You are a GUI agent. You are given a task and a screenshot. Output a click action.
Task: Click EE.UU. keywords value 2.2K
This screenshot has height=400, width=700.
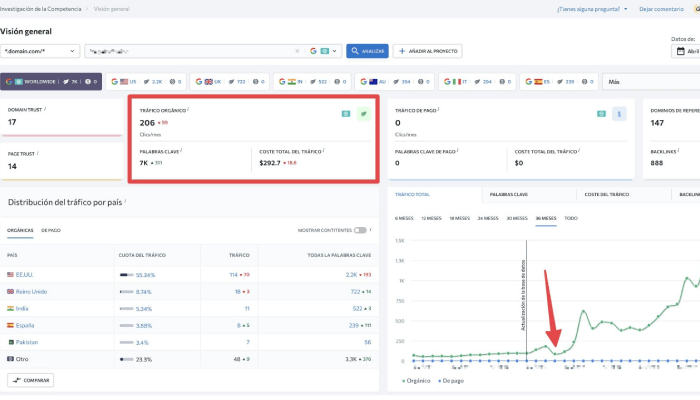click(x=351, y=275)
